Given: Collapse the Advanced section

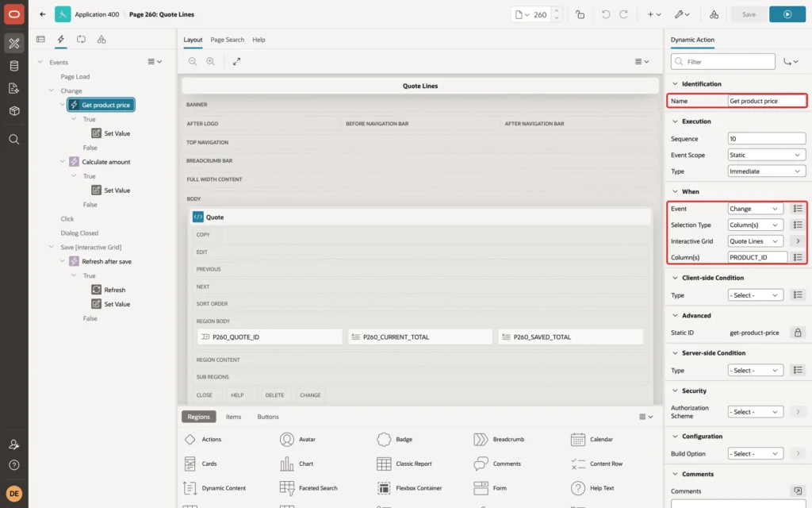Looking at the screenshot, I should tap(675, 315).
